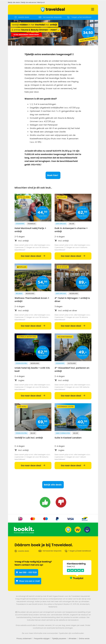This screenshot has width=106, height=644.
Task: Click Bekijk de webversie link at top
Action: point(29,2)
